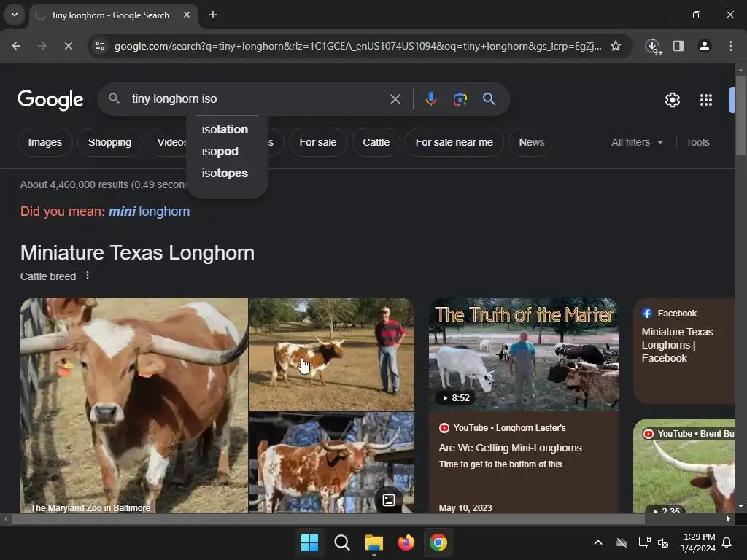Open image of man standing with longhorn
Image resolution: width=747 pixels, height=560 pixels.
point(332,354)
